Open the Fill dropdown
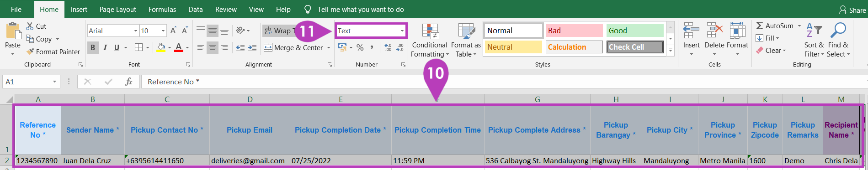 767,38
